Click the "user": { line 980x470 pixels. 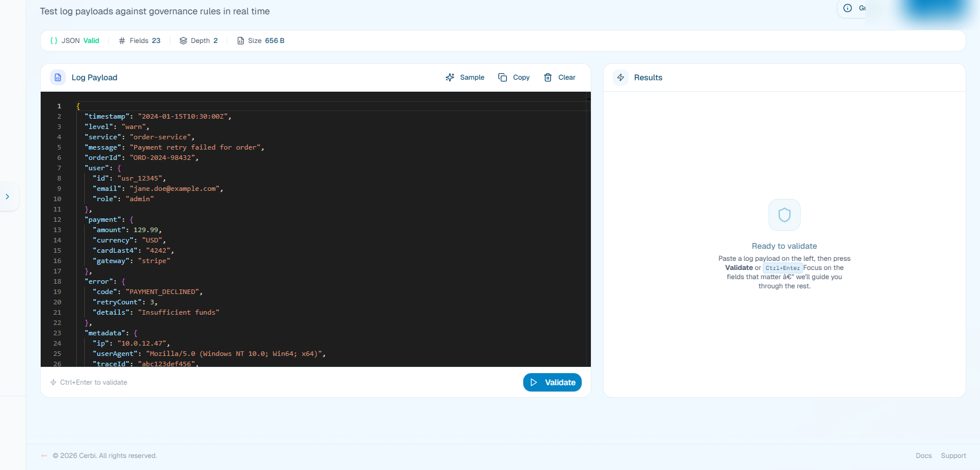pos(103,168)
